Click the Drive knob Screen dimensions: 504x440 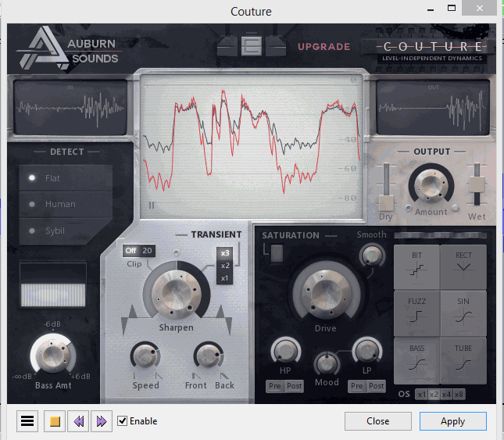[x=326, y=294]
